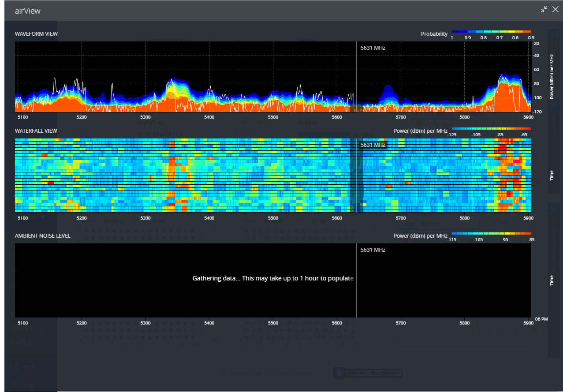Viewport: 563px width, 392px height.
Task: Click the Waterfall View power color scale
Action: coord(491,128)
